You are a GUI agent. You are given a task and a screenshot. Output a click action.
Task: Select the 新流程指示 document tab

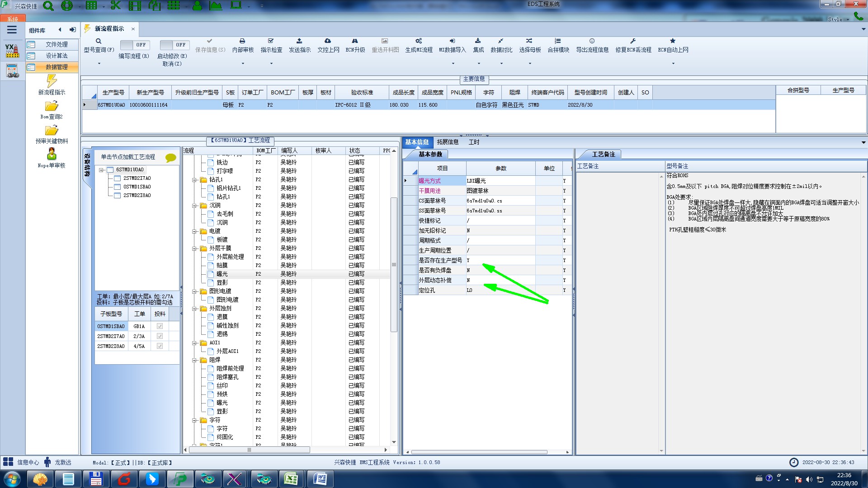109,29
